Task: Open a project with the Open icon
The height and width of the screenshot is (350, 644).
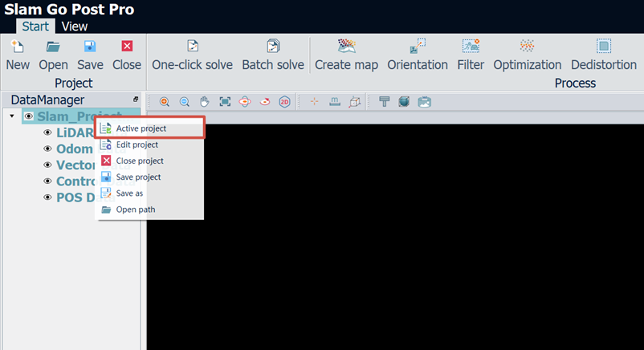Action: (53, 47)
